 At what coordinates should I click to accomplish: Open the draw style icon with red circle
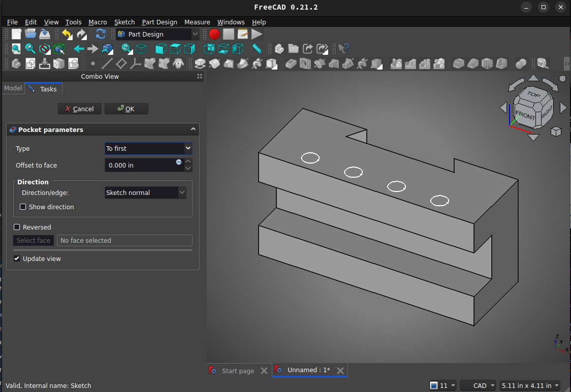point(44,49)
